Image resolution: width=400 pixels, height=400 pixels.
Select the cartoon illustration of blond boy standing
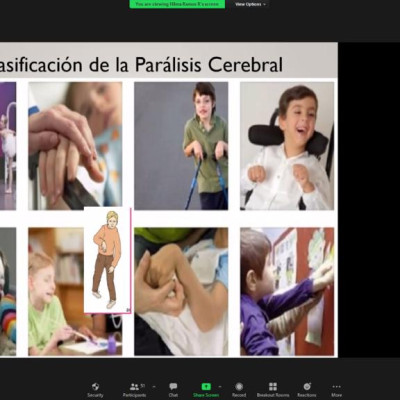[x=107, y=260]
